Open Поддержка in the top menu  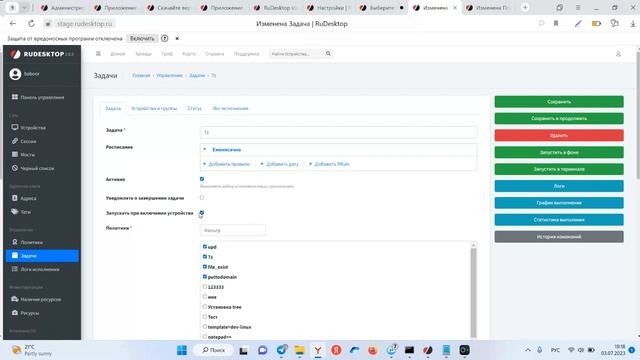[247, 53]
